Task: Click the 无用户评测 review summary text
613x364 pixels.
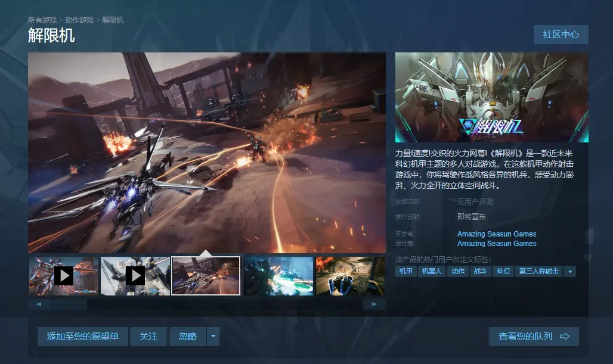Action: pyautogui.click(x=475, y=201)
